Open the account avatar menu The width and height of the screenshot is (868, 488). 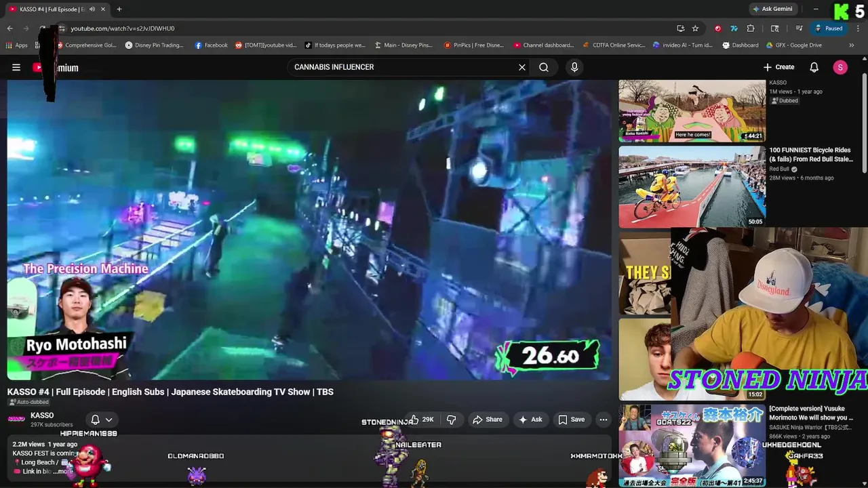click(x=840, y=67)
